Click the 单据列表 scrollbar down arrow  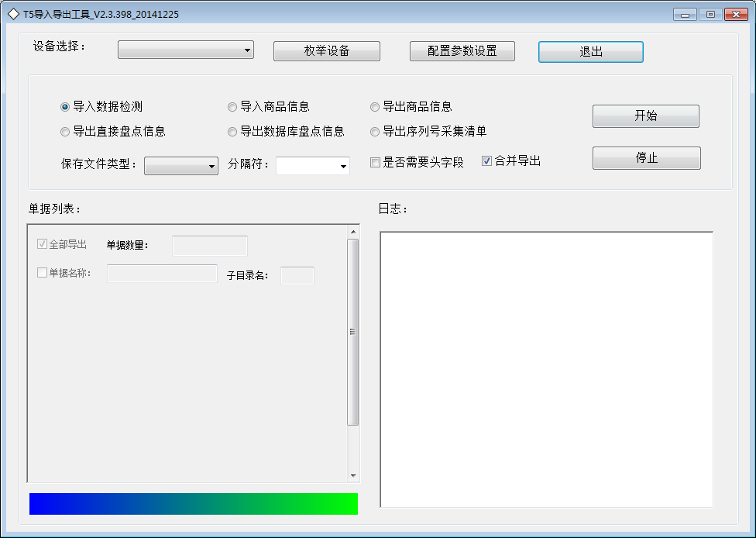point(353,475)
